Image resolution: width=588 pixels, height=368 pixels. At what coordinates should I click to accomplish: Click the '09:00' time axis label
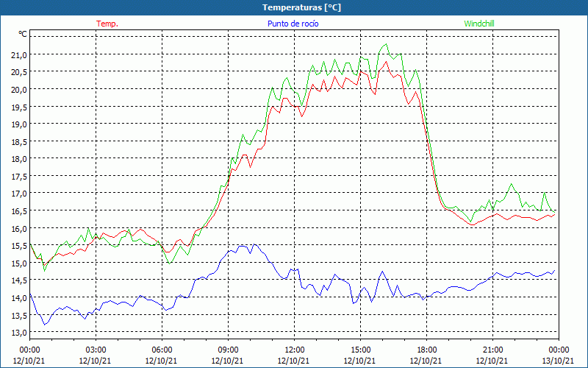click(x=228, y=350)
